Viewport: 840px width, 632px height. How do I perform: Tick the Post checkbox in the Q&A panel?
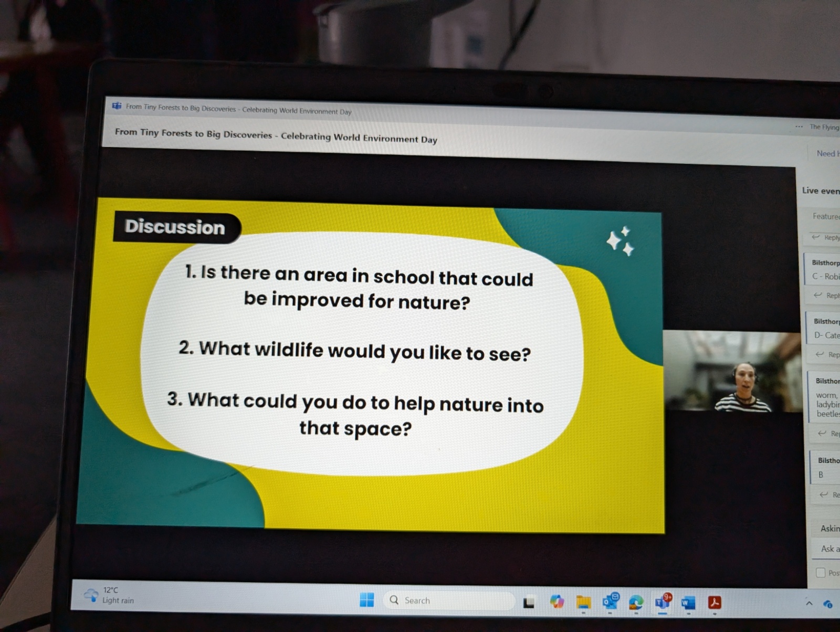(821, 572)
